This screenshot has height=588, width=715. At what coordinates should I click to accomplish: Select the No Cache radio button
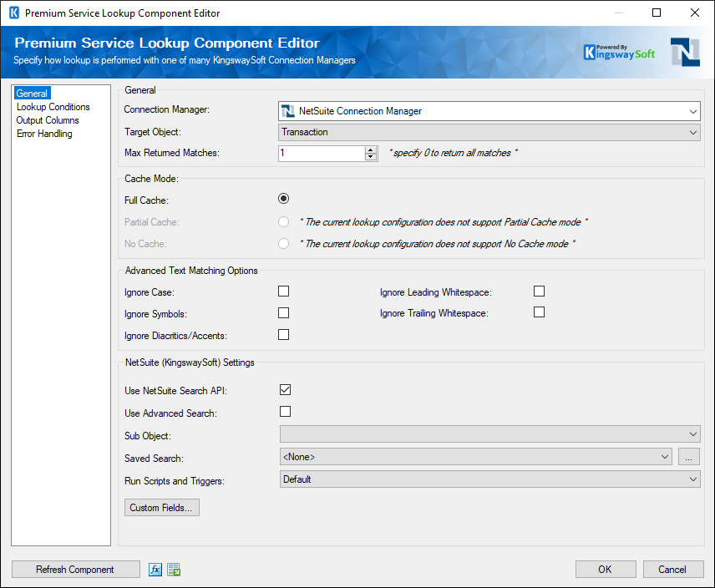point(284,243)
